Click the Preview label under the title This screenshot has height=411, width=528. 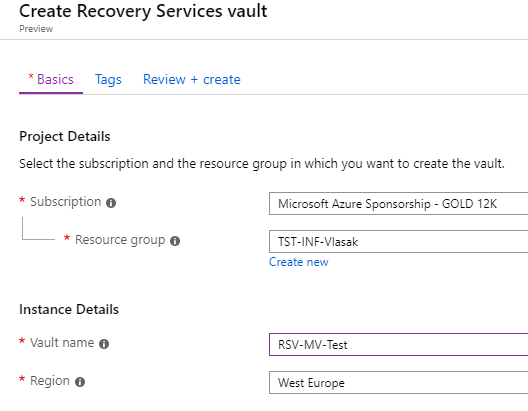[36, 29]
